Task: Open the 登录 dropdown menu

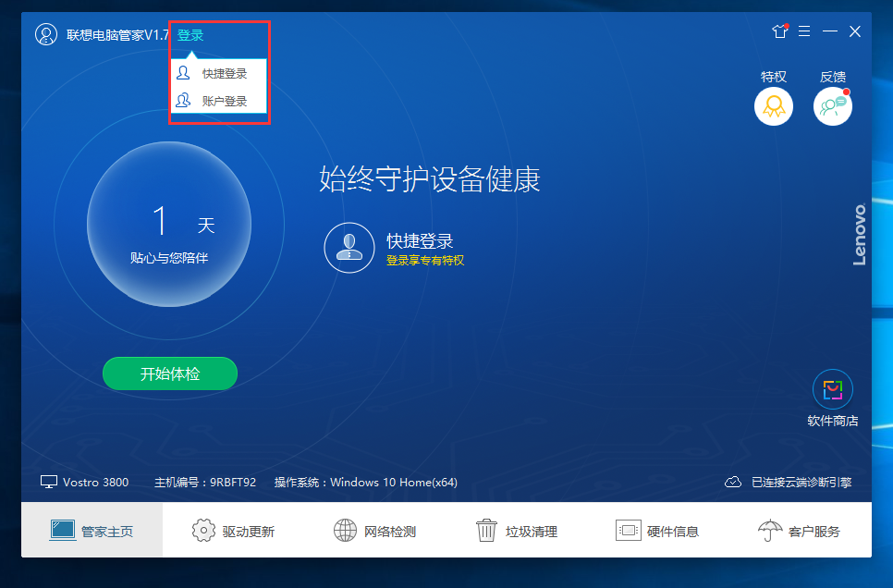Action: tap(190, 35)
